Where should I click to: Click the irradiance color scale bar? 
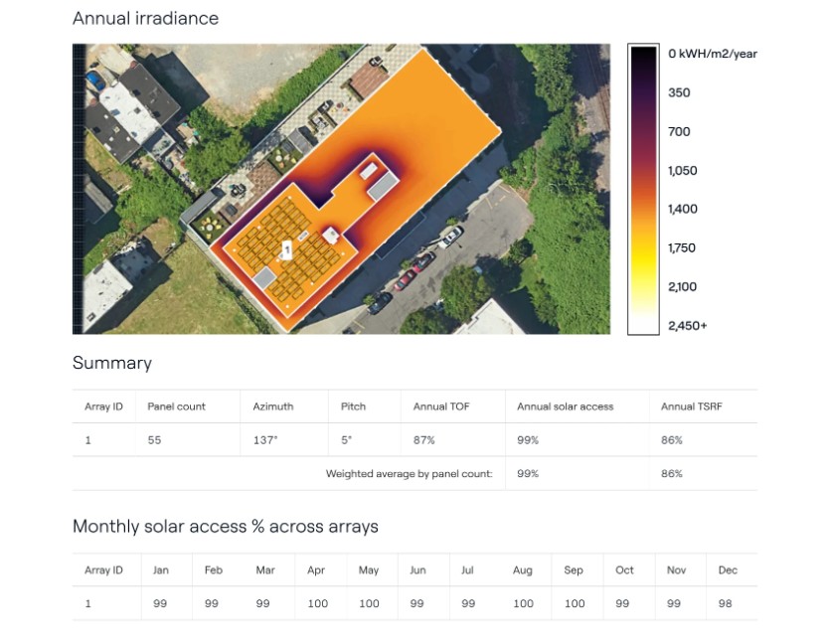643,190
